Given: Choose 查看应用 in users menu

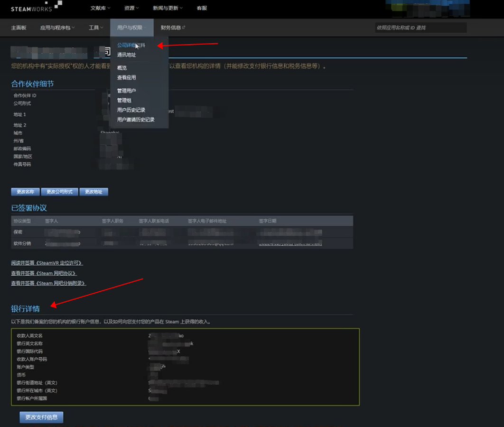Looking at the screenshot, I should pos(126,77).
